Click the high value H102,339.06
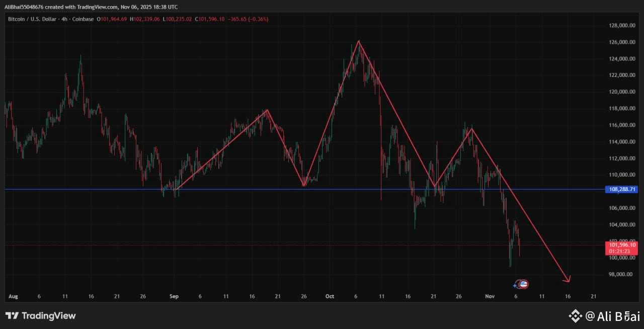644x329 pixels. click(x=145, y=19)
